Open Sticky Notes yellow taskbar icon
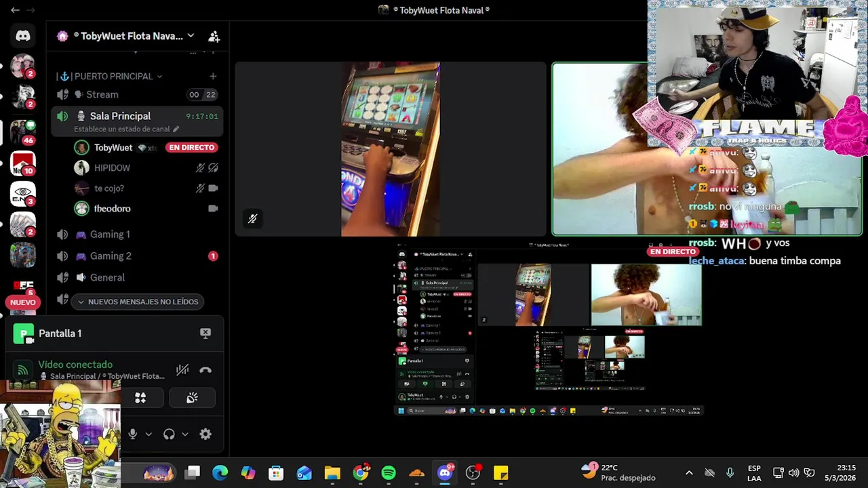The height and width of the screenshot is (488, 868). (501, 472)
